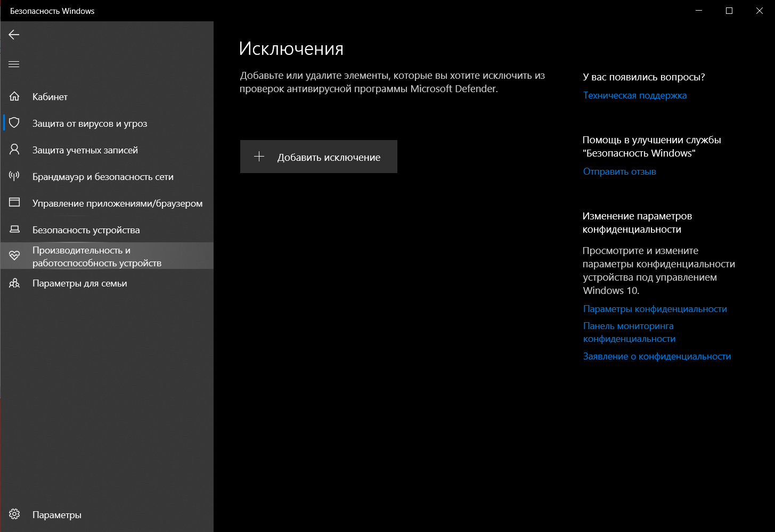Close the Безопасность Windows window
The image size is (775, 532).
(760, 11)
